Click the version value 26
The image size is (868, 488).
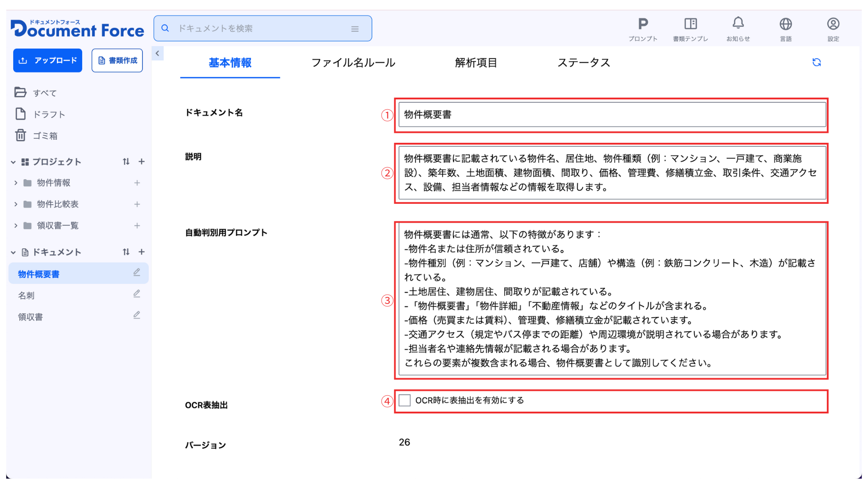(x=404, y=442)
